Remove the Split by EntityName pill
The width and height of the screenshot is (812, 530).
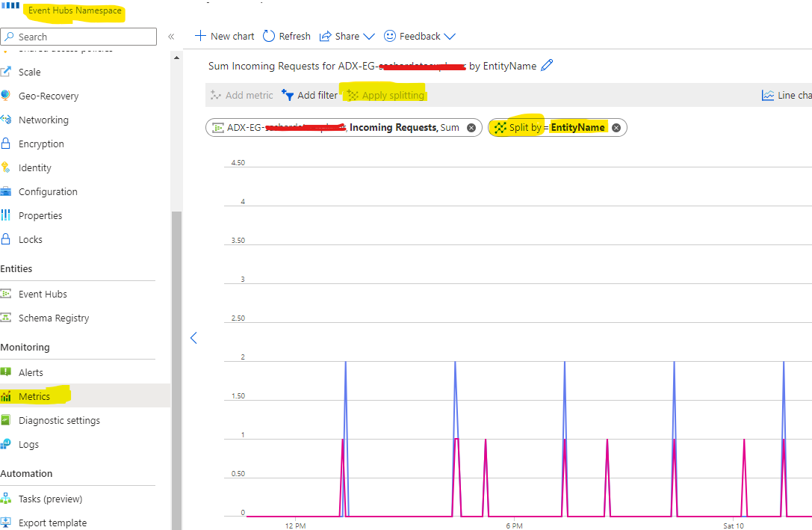[x=616, y=128]
